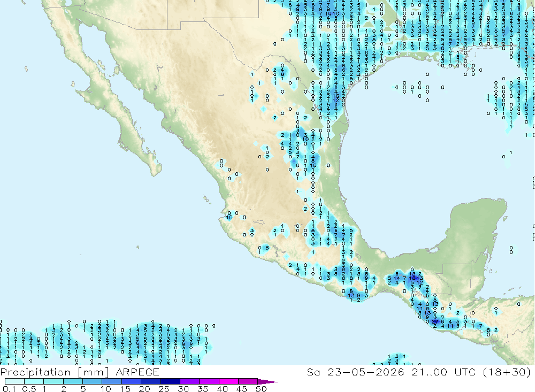Click the legend swatch between 15 and 20
Viewport: 535px width, 392px height.
pos(132,381)
